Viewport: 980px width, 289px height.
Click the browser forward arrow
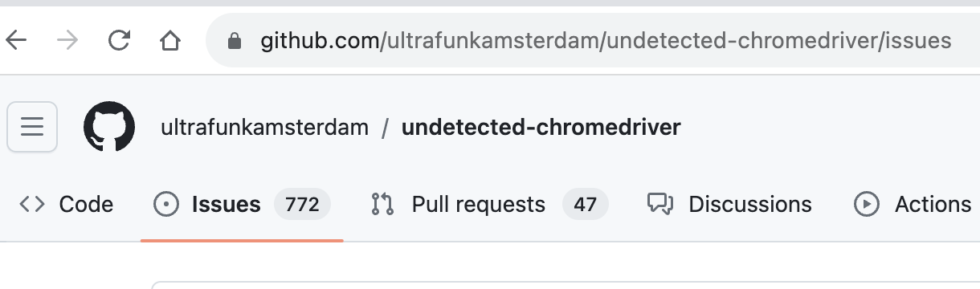(67, 40)
